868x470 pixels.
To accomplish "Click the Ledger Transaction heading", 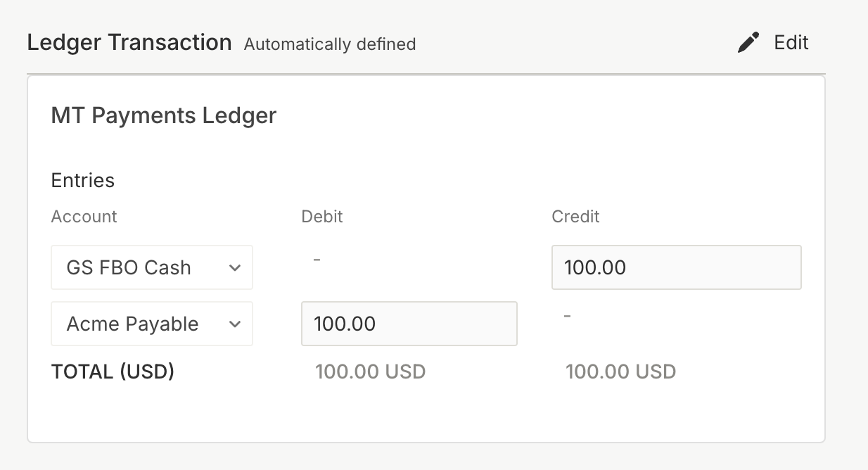I will (x=129, y=42).
